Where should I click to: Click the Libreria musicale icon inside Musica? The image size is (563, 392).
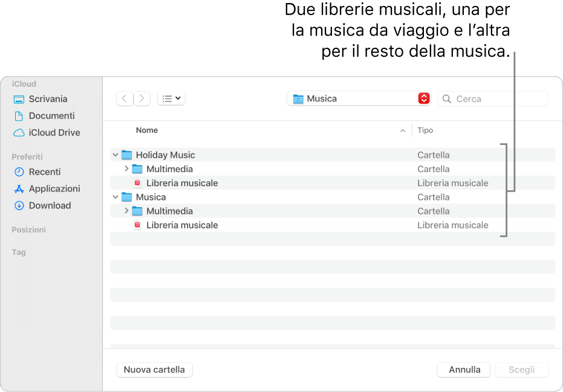click(x=137, y=225)
